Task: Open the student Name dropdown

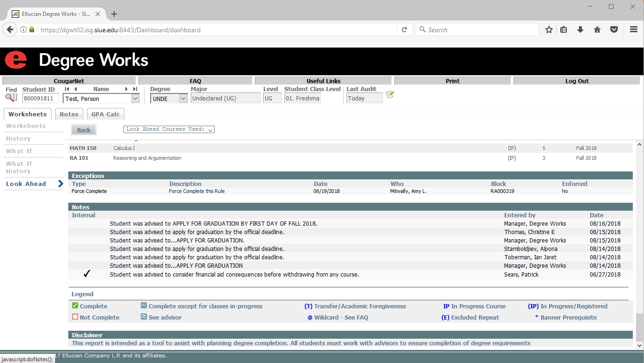Action: tap(135, 99)
